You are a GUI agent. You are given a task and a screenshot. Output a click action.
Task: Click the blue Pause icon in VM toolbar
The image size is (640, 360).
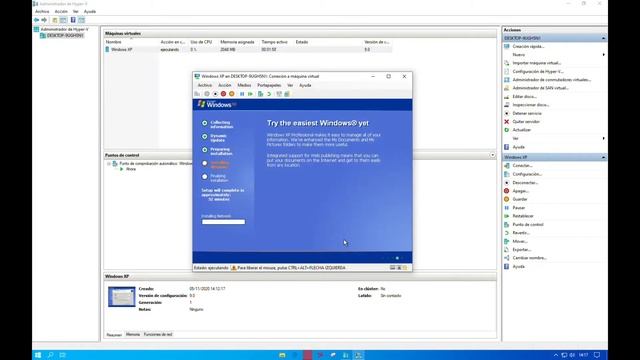[x=242, y=94]
